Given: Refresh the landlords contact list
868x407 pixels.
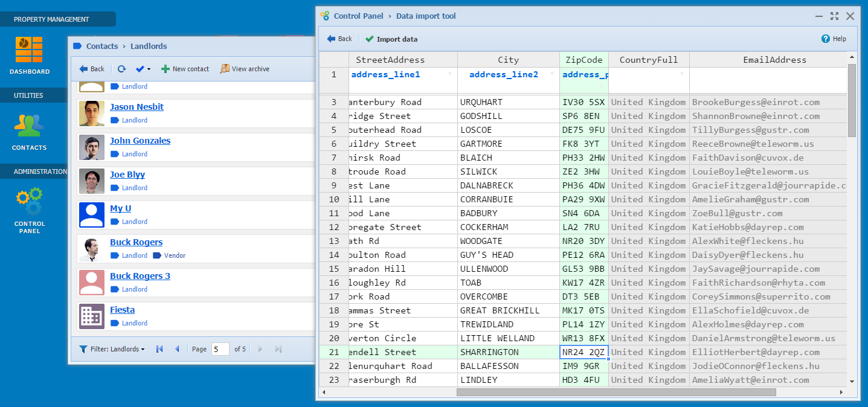Looking at the screenshot, I should pyautogui.click(x=121, y=69).
